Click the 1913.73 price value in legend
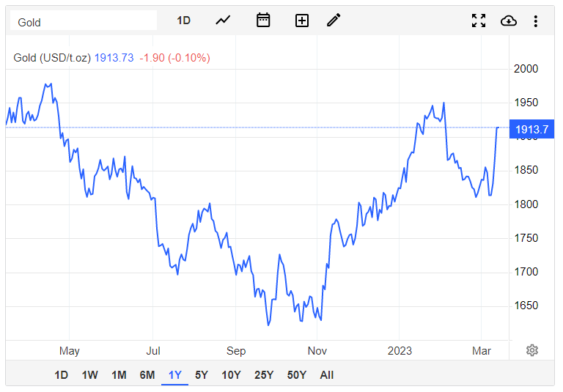The width and height of the screenshot is (563, 392). click(114, 58)
